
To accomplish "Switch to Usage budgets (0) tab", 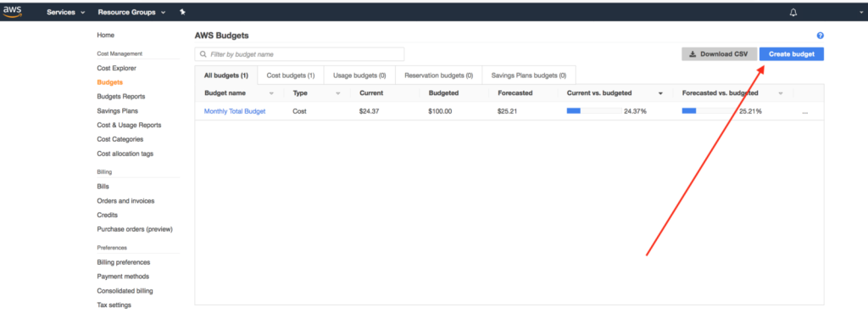I will coord(359,75).
